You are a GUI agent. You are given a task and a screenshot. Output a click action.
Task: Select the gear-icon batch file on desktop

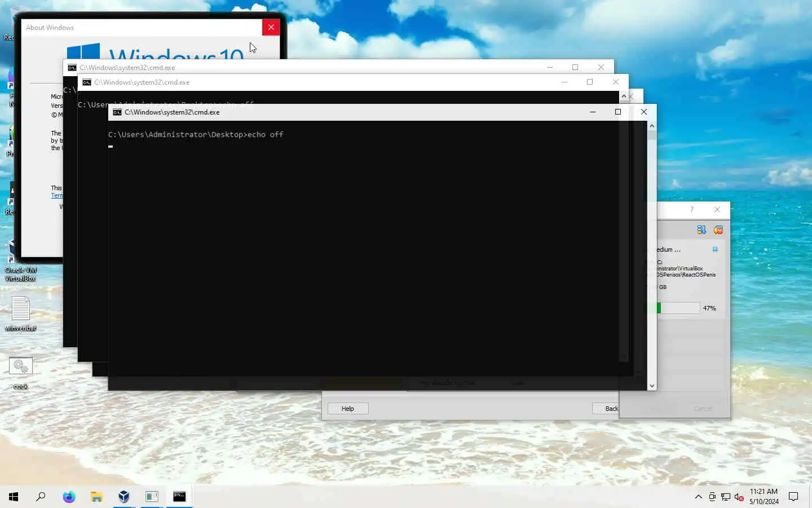point(21,373)
